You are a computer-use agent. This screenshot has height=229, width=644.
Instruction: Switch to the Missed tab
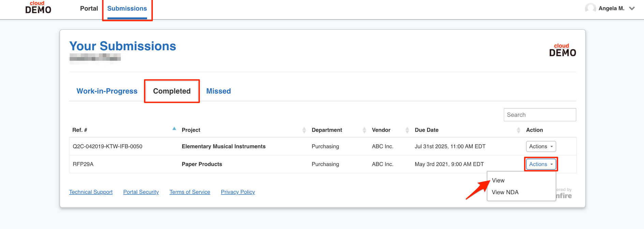tap(219, 91)
